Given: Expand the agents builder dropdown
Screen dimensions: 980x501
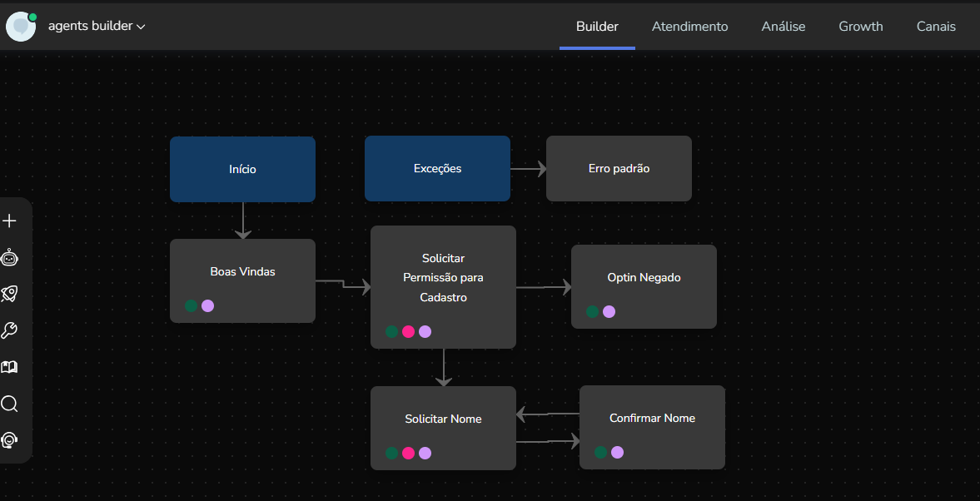Looking at the screenshot, I should (x=97, y=27).
